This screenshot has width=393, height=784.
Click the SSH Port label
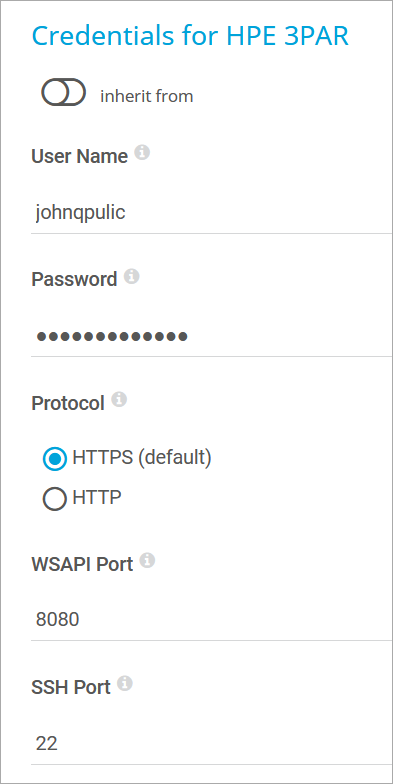71,688
